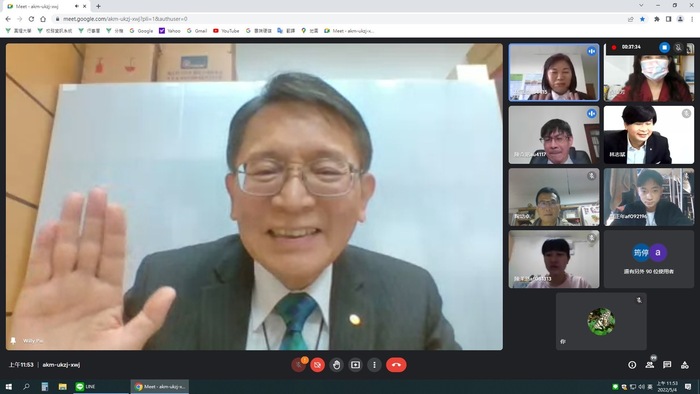Reload the Meet page

(x=31, y=19)
